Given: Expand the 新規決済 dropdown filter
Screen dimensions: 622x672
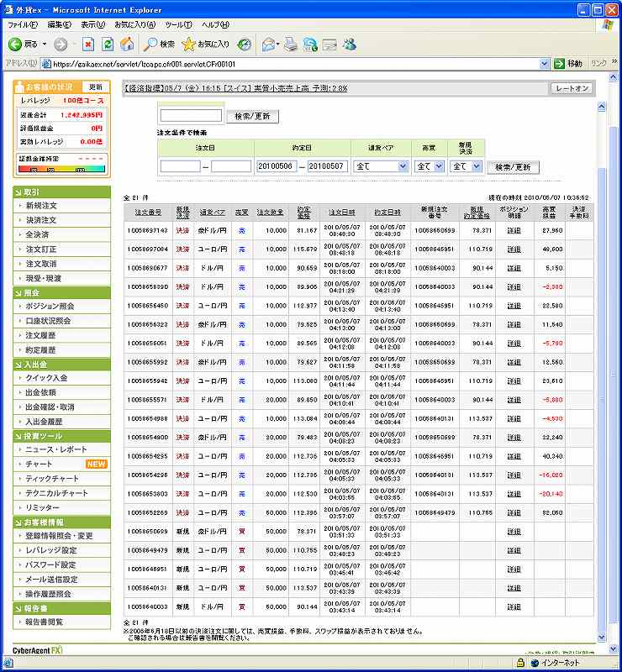Looking at the screenshot, I should coord(466,166).
